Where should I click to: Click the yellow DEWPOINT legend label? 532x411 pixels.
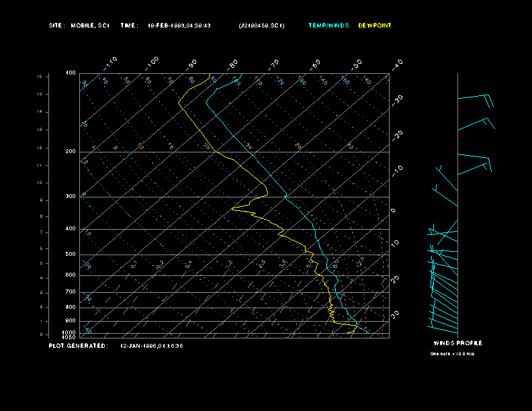coord(375,26)
